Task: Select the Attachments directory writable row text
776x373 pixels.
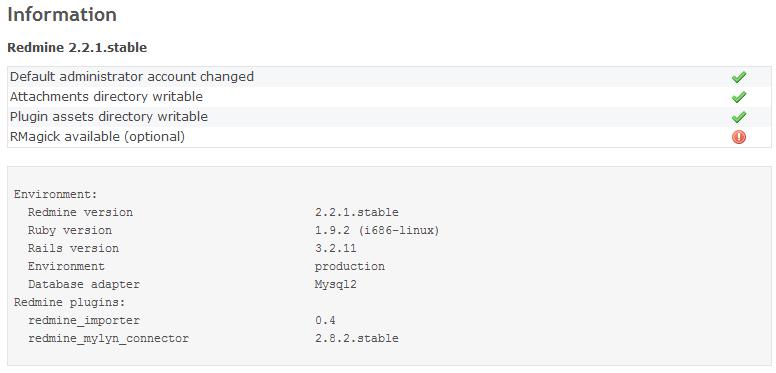Action: click(x=106, y=96)
